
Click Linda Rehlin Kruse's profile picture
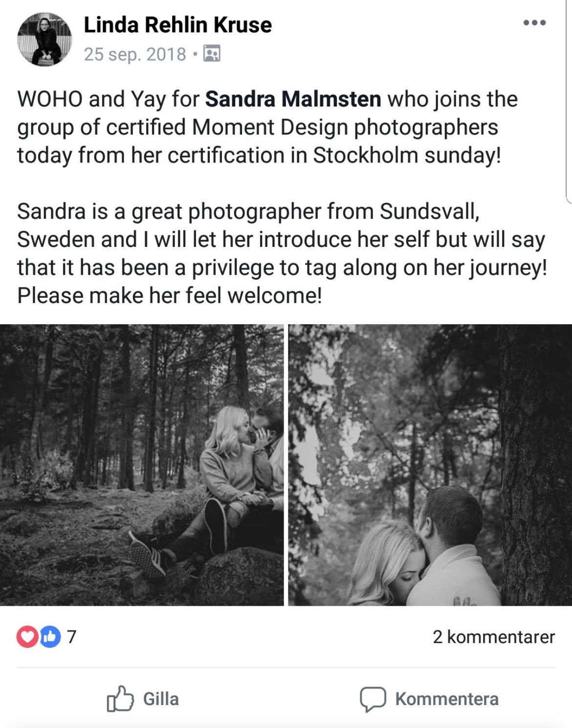pos(44,39)
